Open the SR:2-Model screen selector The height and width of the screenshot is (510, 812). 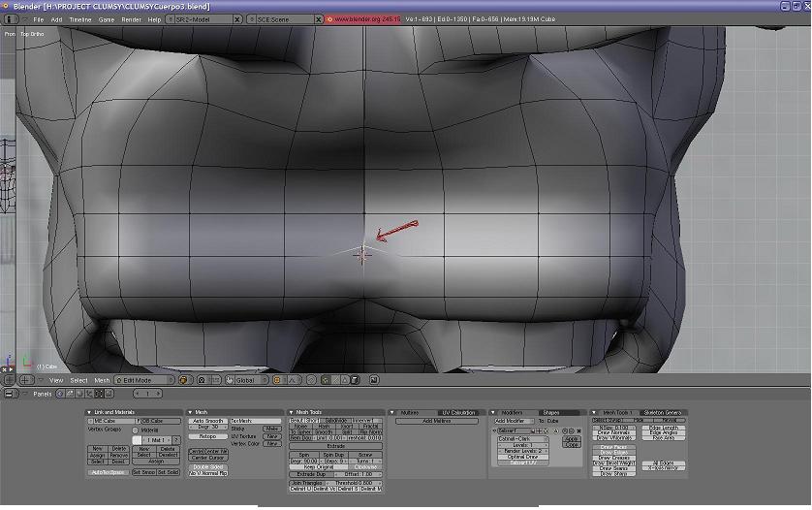coord(170,19)
